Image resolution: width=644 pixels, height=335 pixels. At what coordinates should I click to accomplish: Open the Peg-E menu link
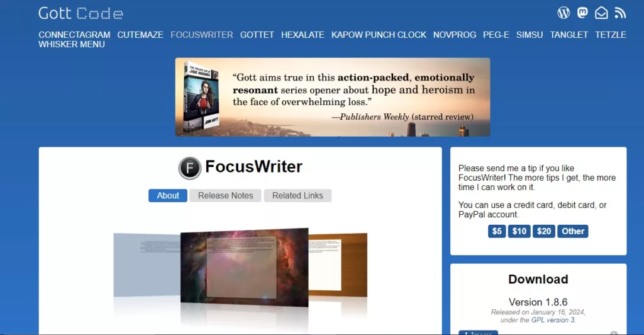(496, 35)
